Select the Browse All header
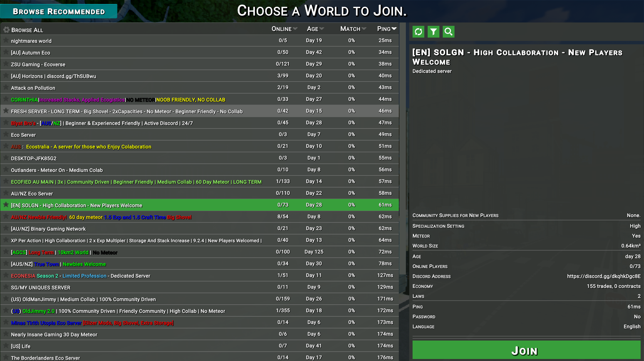Image resolution: width=644 pixels, height=361 pixels. tap(27, 30)
